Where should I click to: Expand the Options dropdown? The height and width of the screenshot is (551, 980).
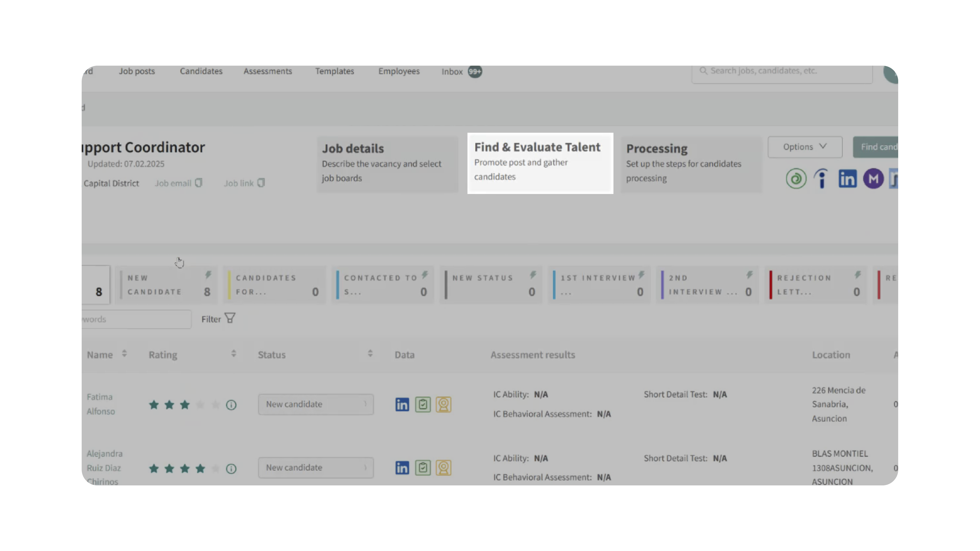click(805, 147)
